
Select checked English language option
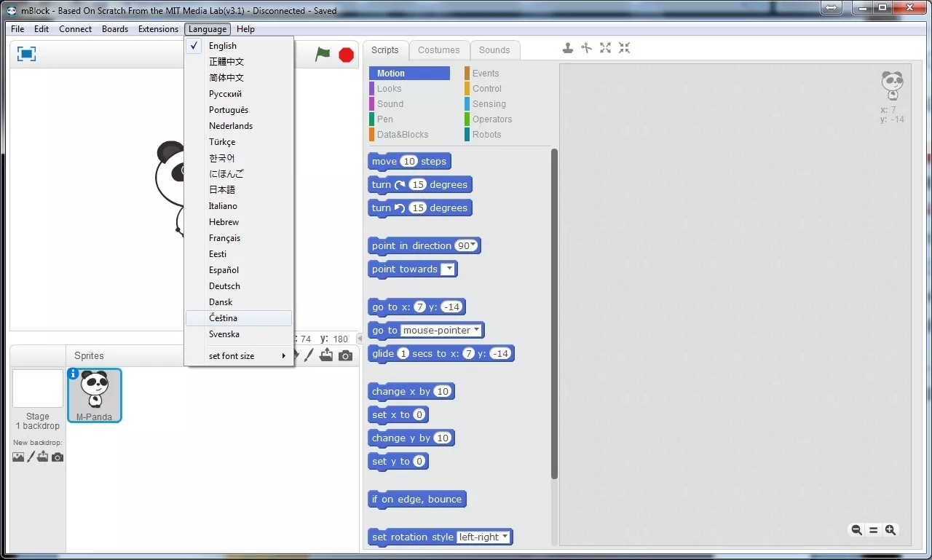[x=240, y=46]
